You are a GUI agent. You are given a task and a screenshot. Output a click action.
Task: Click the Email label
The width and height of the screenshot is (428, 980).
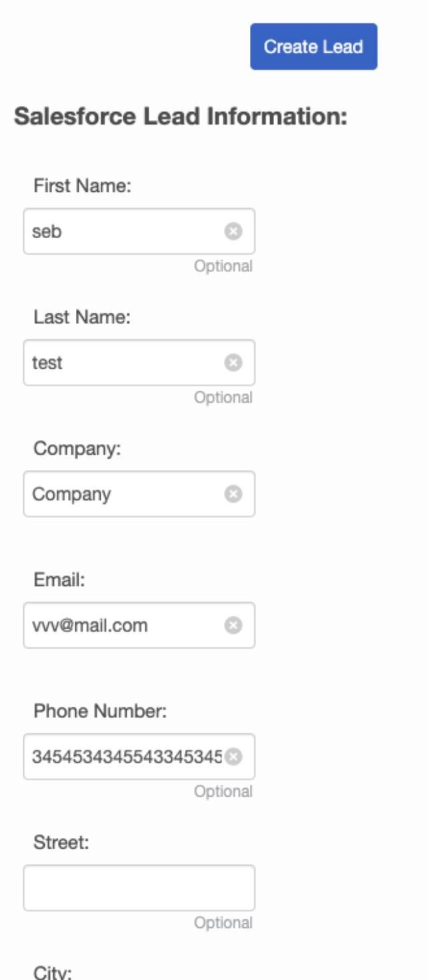pos(60,581)
